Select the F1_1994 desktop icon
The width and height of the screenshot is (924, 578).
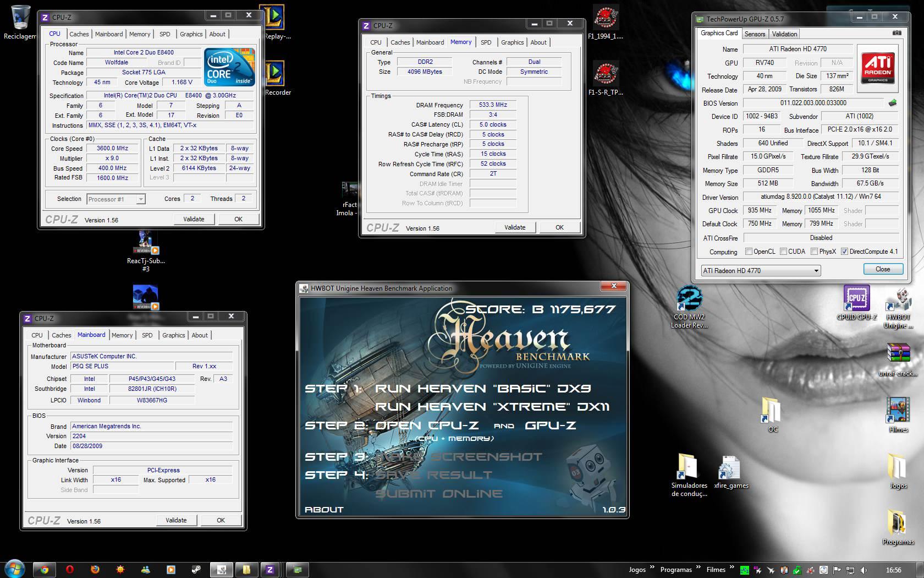(x=606, y=23)
